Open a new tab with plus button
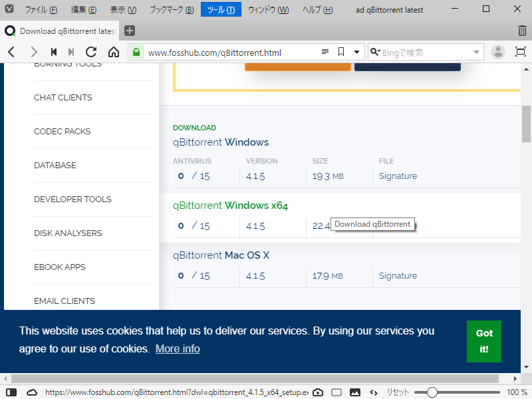The image size is (532, 399). click(130, 31)
